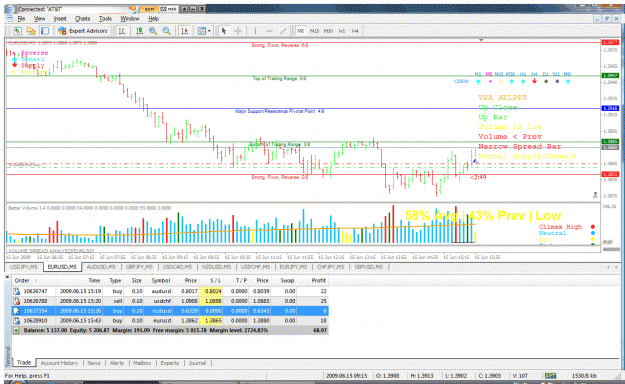Click the 1530/8 kb traffic status
Viewport: 625px width, 384px height.
(x=584, y=376)
